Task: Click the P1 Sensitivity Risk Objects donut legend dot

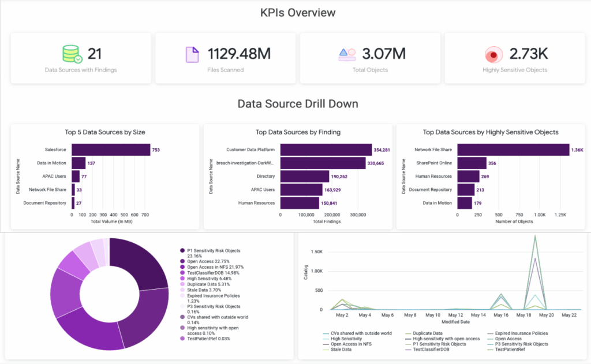Action: coord(183,250)
